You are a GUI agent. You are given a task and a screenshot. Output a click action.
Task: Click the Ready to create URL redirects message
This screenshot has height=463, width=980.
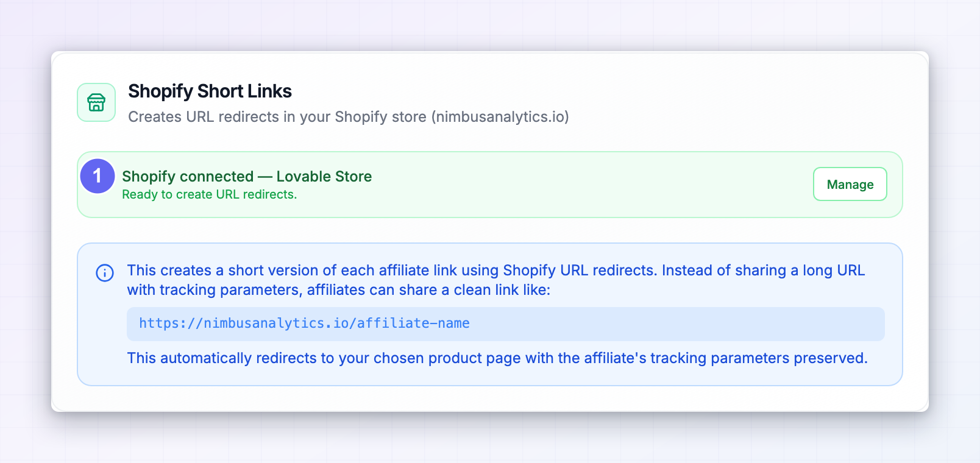pos(209,194)
